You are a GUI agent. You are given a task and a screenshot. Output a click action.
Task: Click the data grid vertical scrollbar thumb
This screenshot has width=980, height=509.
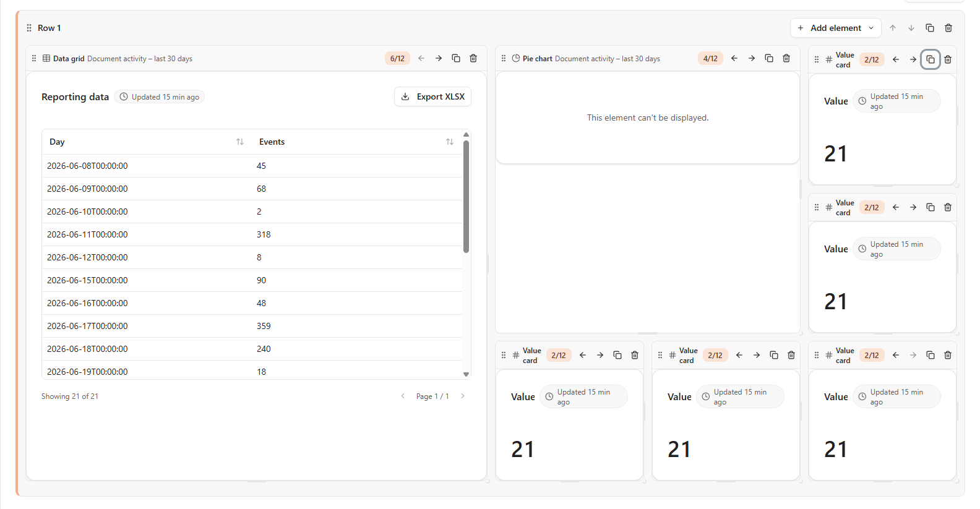point(466,197)
